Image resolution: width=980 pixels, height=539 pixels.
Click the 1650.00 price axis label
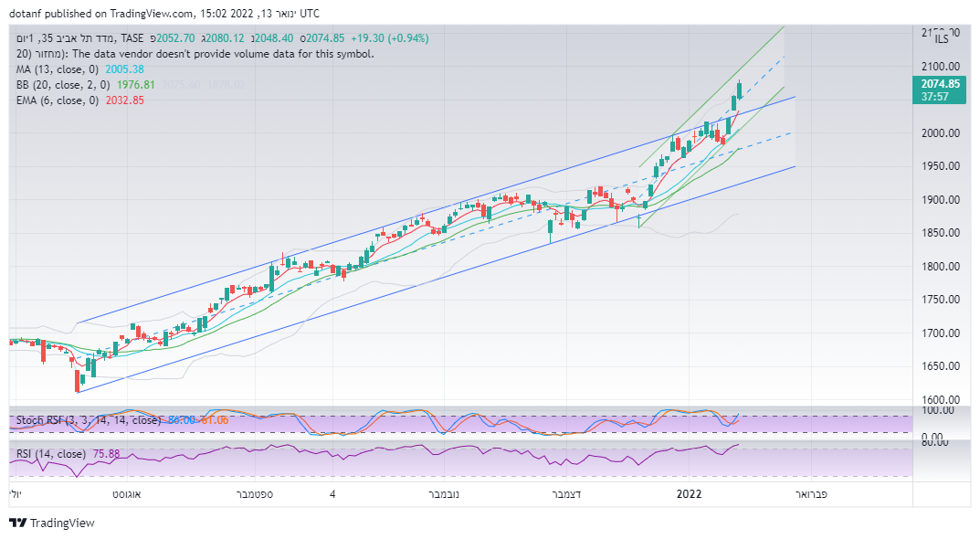click(941, 366)
